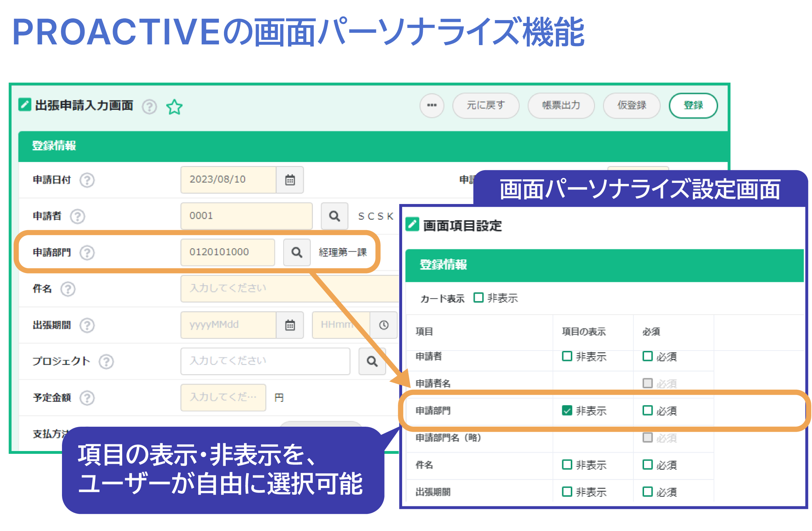The height and width of the screenshot is (531, 812).
Task: Click search icon beside 申請者 field
Action: [x=335, y=216]
